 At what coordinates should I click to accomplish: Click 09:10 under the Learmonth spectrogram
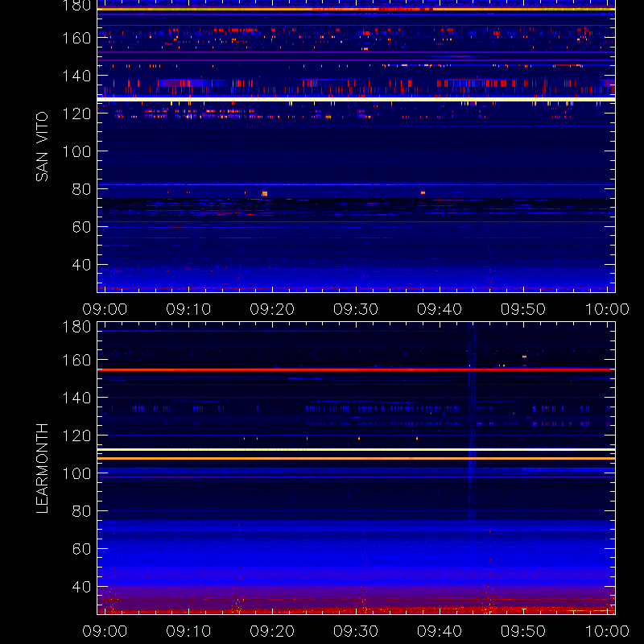(x=188, y=631)
